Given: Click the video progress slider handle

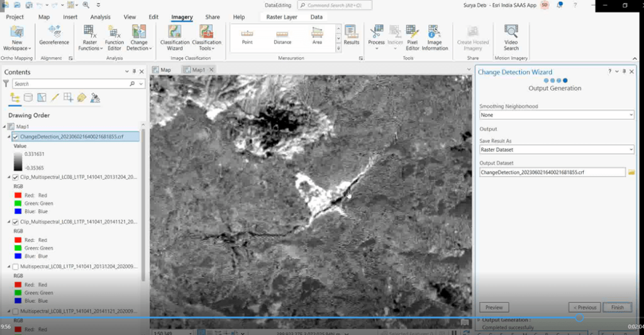Looking at the screenshot, I should (579, 318).
